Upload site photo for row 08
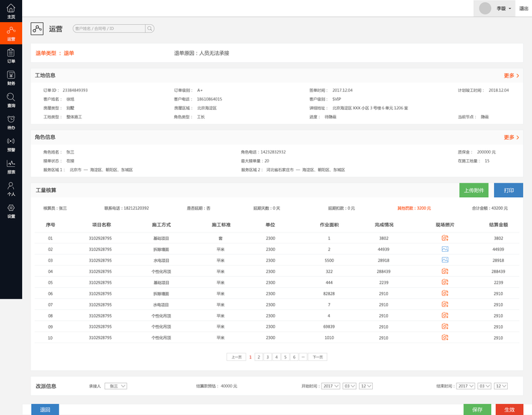This screenshot has width=532, height=415. pos(445,315)
